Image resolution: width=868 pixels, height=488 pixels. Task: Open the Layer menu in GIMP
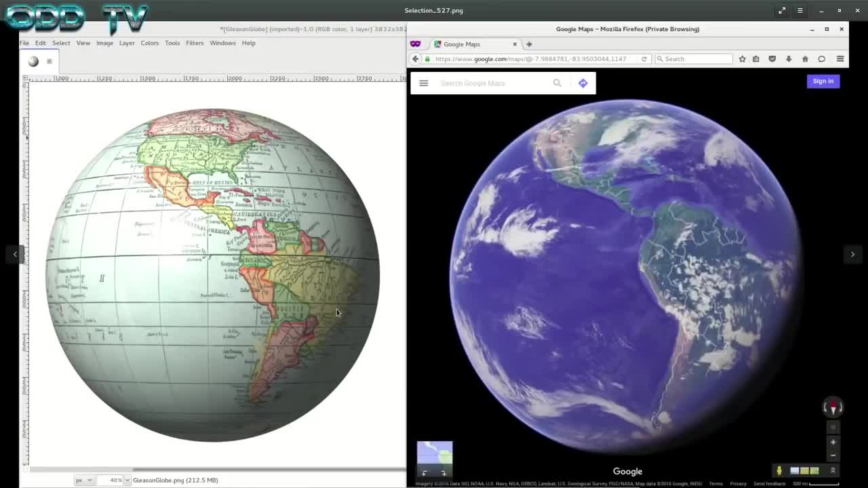pos(127,43)
